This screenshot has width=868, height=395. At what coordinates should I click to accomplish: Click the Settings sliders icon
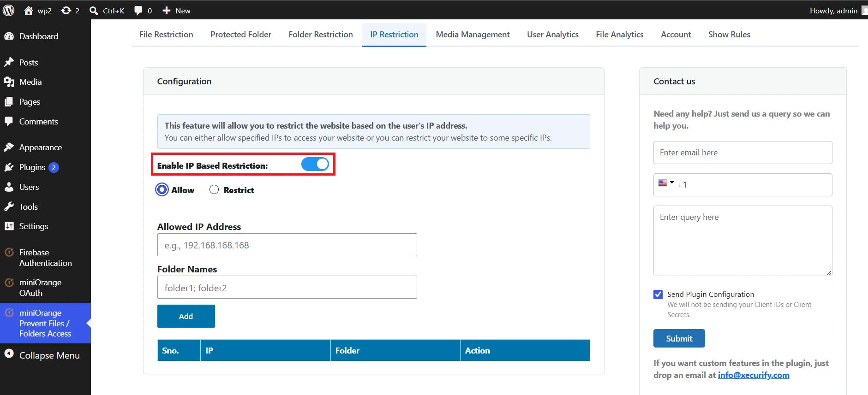tap(9, 226)
